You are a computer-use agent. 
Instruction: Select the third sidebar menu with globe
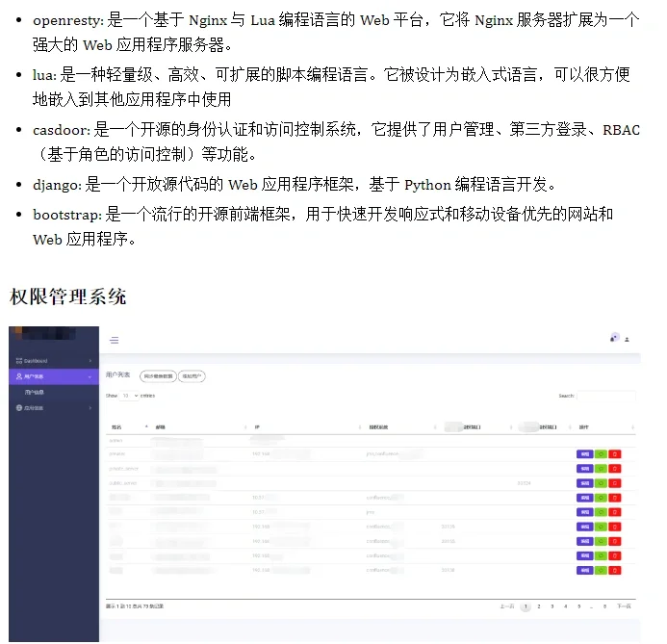(x=54, y=408)
